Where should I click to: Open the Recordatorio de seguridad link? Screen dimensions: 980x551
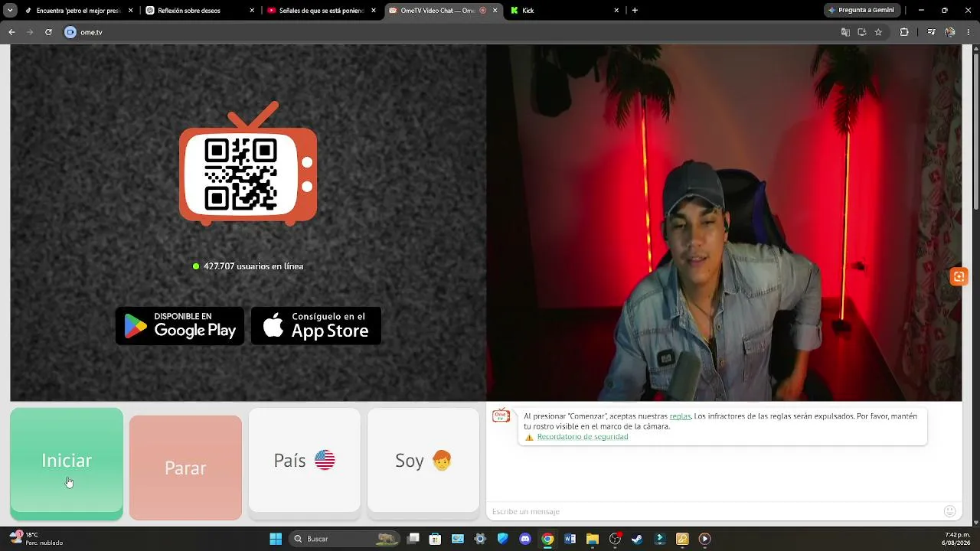[x=583, y=437]
